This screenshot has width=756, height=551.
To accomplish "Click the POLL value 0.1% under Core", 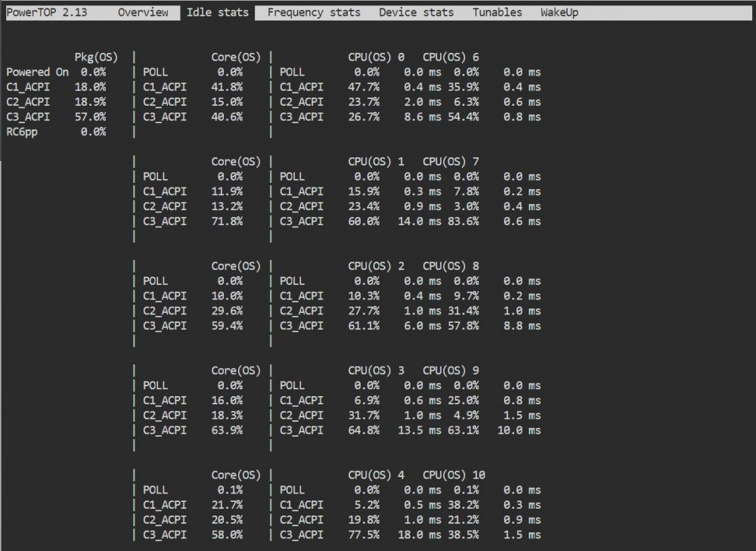I will [x=230, y=491].
